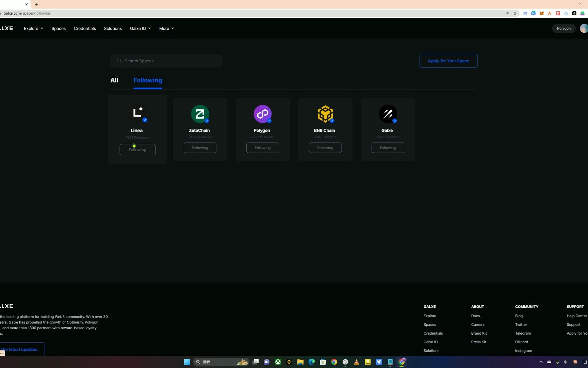Unfollow ZetaChain via its Following button

pyautogui.click(x=200, y=148)
